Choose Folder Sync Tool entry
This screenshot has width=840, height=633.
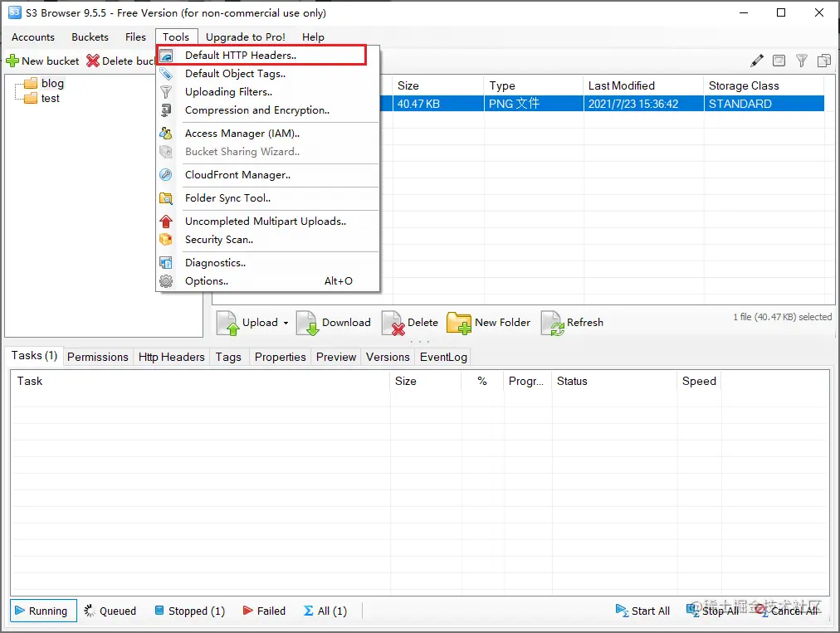click(268, 198)
